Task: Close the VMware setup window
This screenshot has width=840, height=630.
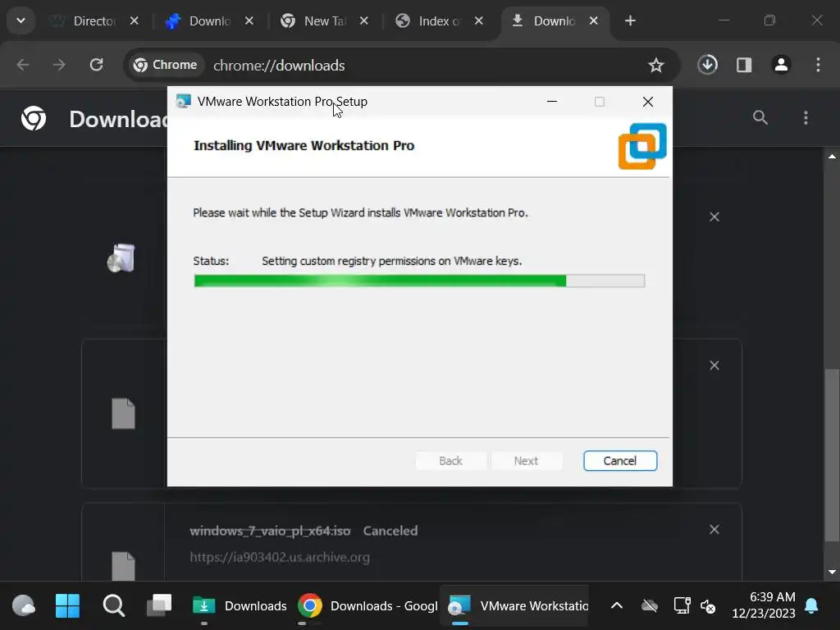Action: click(648, 101)
